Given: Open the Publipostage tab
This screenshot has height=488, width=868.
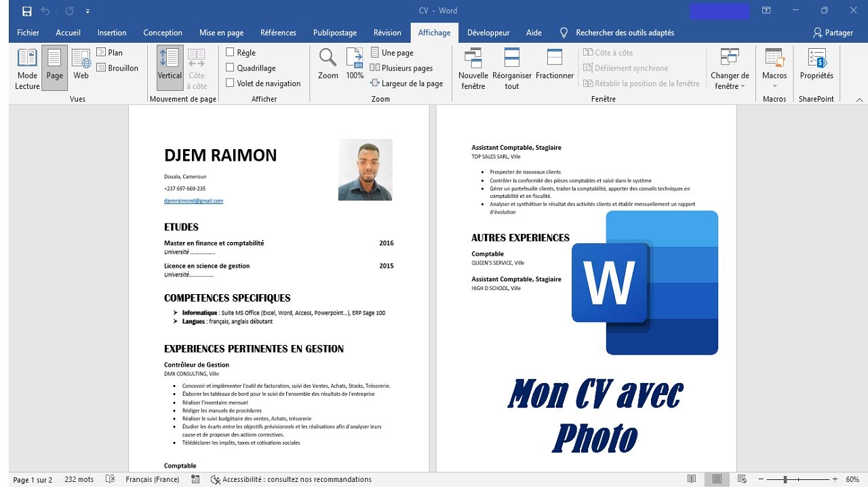Looking at the screenshot, I should pyautogui.click(x=335, y=33).
